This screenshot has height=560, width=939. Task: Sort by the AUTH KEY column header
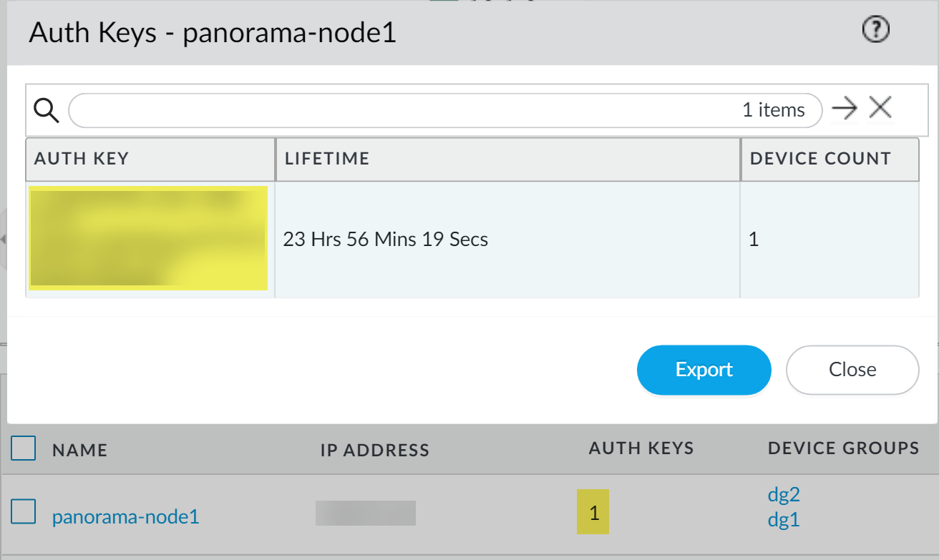82,159
